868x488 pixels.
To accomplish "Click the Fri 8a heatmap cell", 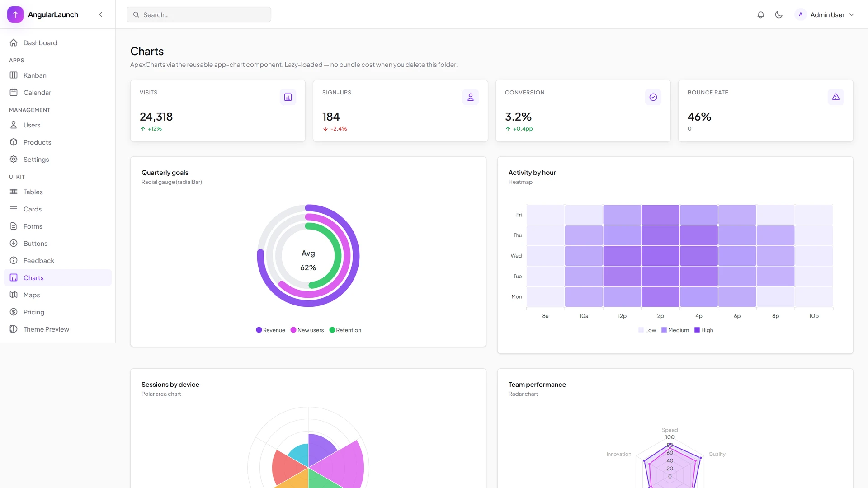I will click(546, 215).
